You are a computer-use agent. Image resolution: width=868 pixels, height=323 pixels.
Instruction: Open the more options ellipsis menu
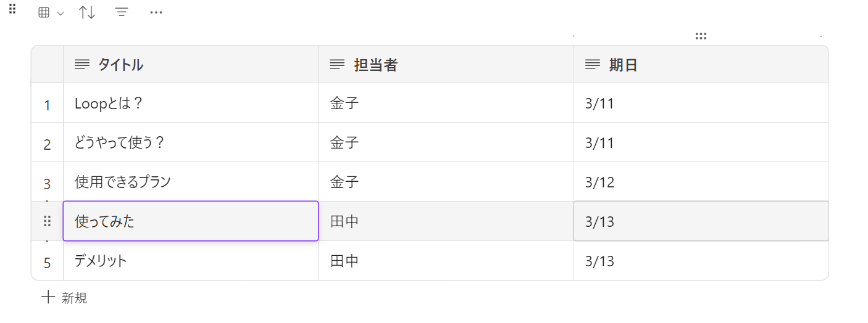pos(156,12)
